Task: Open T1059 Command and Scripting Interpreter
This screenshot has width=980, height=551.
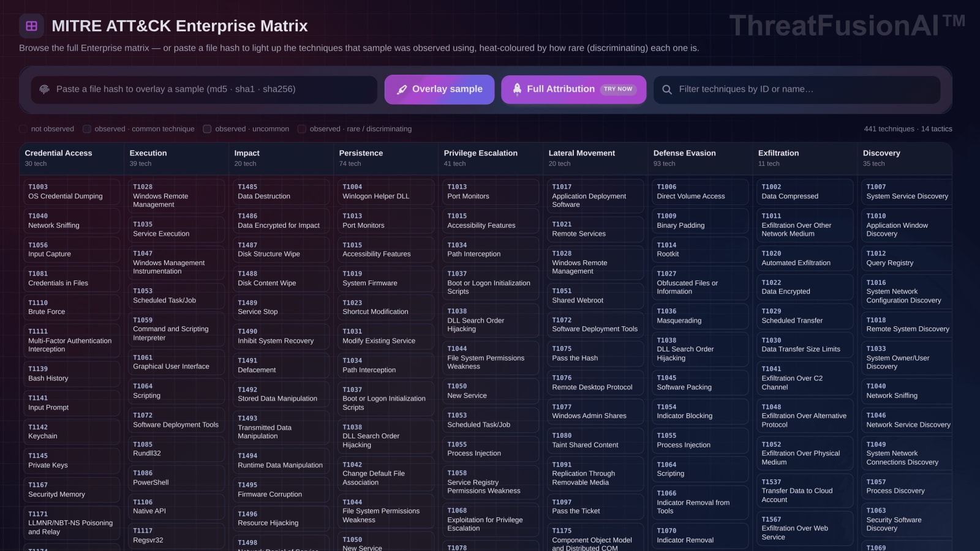Action: tap(176, 329)
